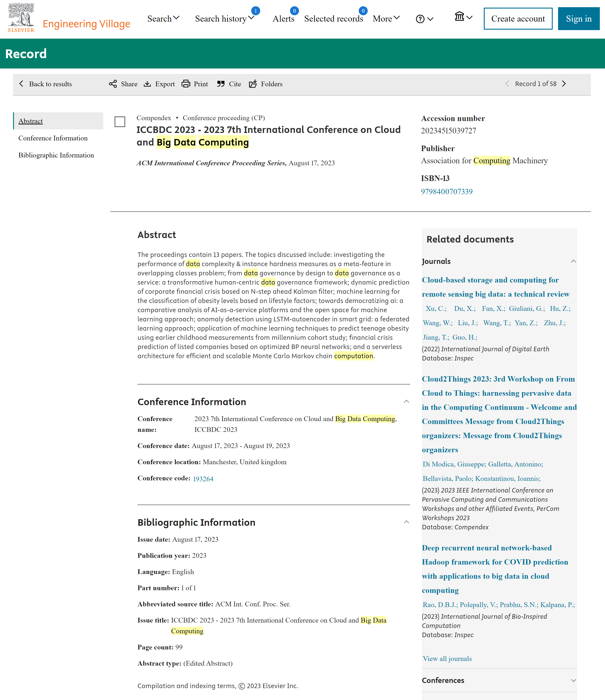Click View all journals link
Image resolution: width=605 pixels, height=700 pixels.
(x=447, y=658)
